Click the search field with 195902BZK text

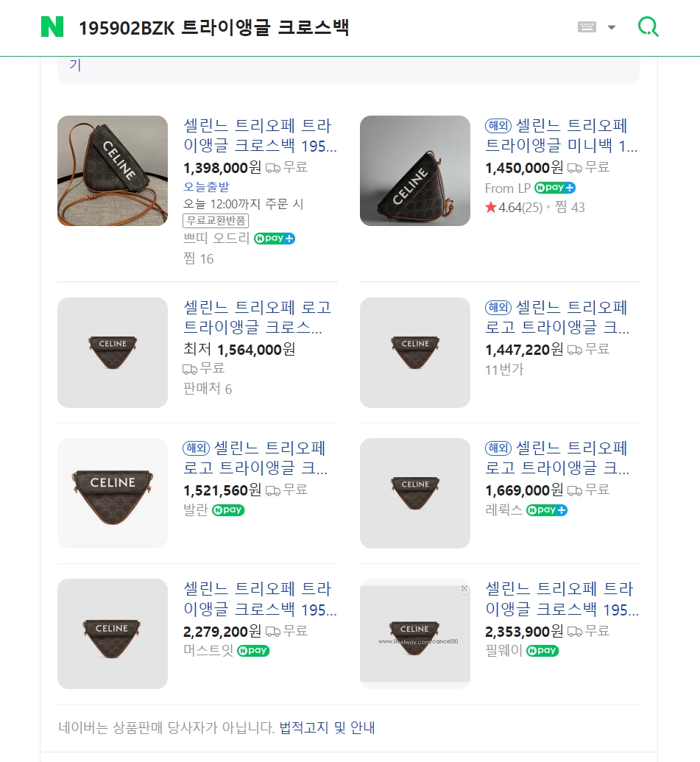(213, 28)
